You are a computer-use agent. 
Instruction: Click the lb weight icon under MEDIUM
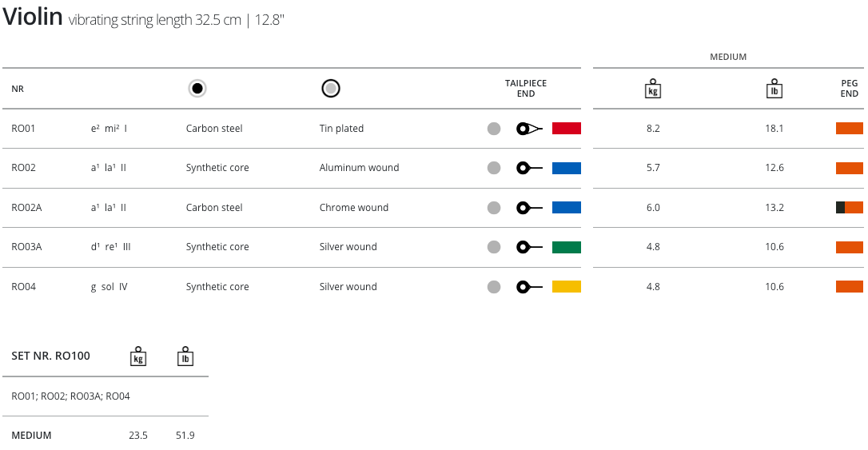(x=774, y=88)
